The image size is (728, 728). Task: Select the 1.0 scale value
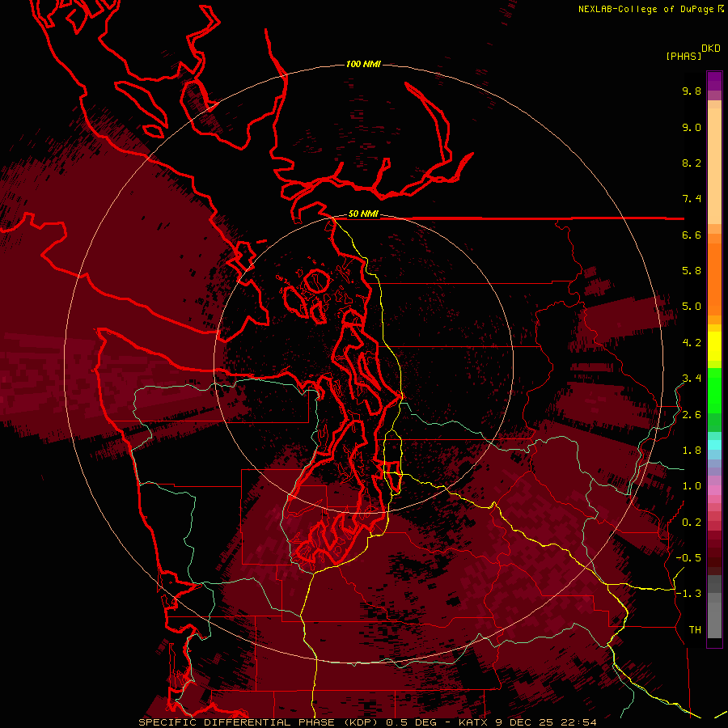(x=692, y=486)
